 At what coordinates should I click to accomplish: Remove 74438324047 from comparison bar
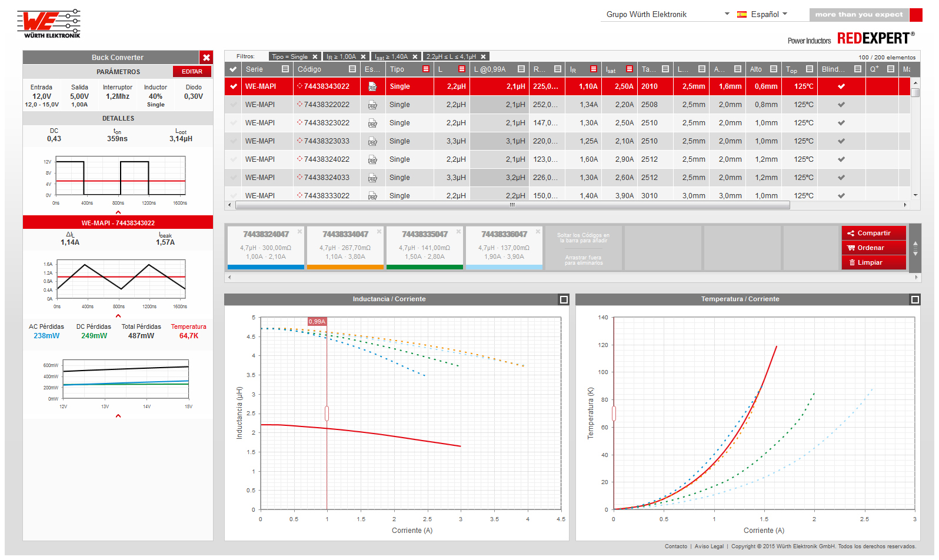click(299, 232)
